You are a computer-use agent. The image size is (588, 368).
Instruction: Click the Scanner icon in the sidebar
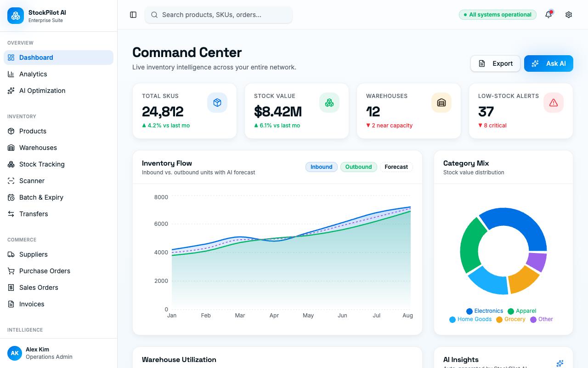pos(11,181)
